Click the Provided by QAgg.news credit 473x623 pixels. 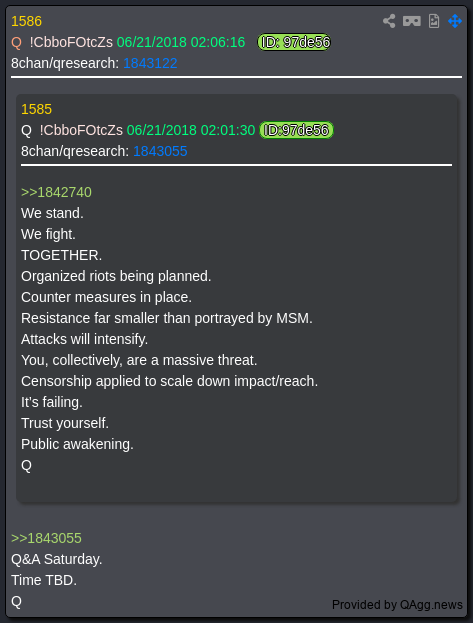click(397, 605)
